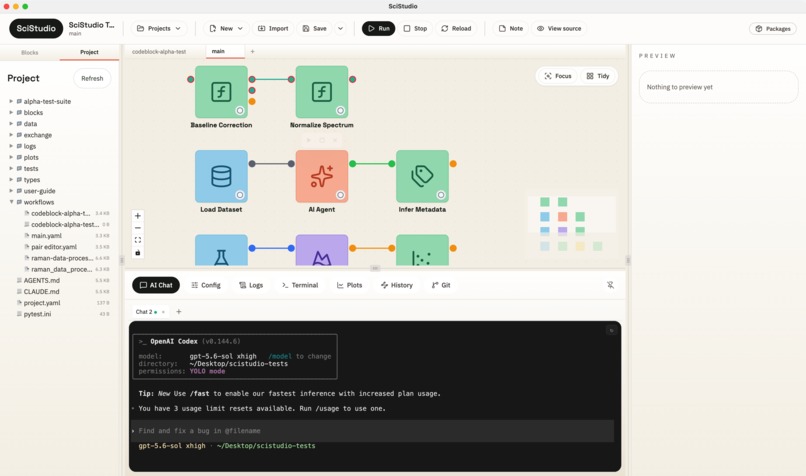Viewport: 806px width, 476px height.
Task: Open the AI Chat panel tab
Action: tap(156, 285)
